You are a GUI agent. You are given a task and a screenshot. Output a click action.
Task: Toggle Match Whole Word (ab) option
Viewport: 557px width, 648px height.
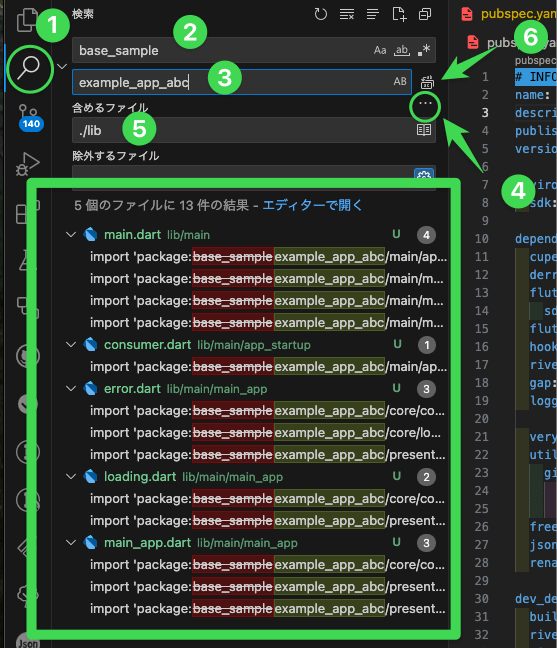coord(402,50)
